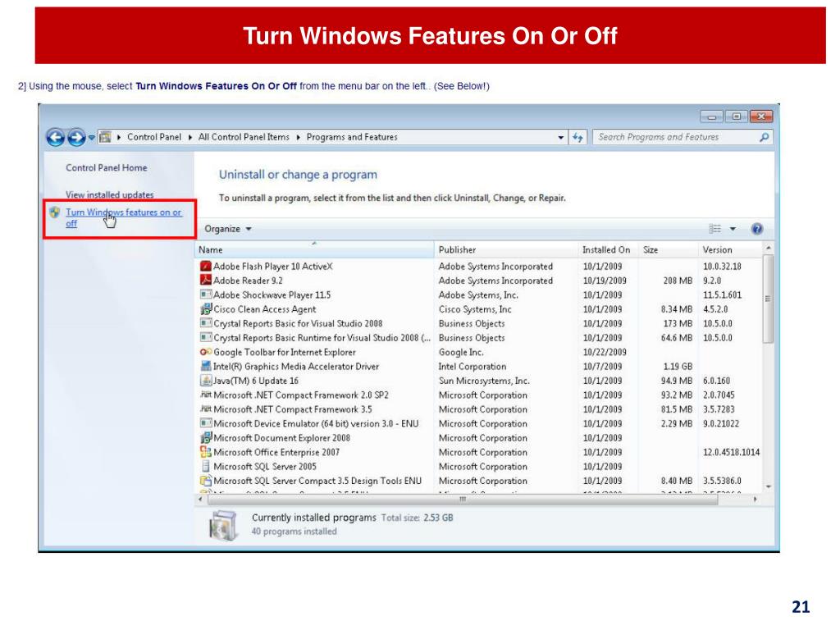Click All Control Panel Items breadcrumb
The width and height of the screenshot is (840, 630).
[x=244, y=137]
